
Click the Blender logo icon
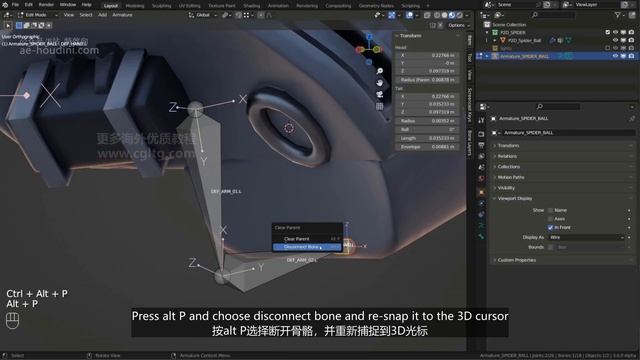click(4, 5)
